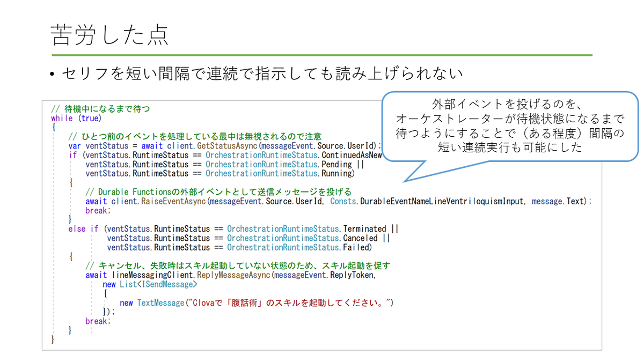Click the line ending with 'OrchestrationRuntimeStatus.Failed)'
Viewport: 644px width, 362px height.
point(239,248)
